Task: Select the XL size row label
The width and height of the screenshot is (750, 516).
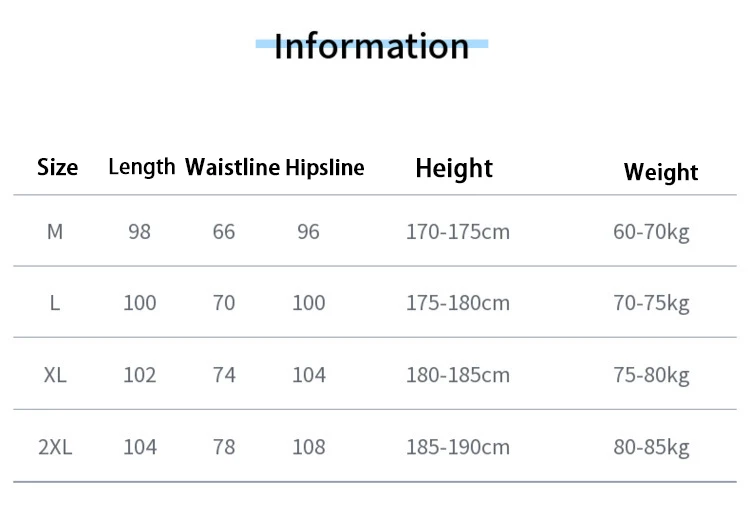Action: tap(55, 375)
